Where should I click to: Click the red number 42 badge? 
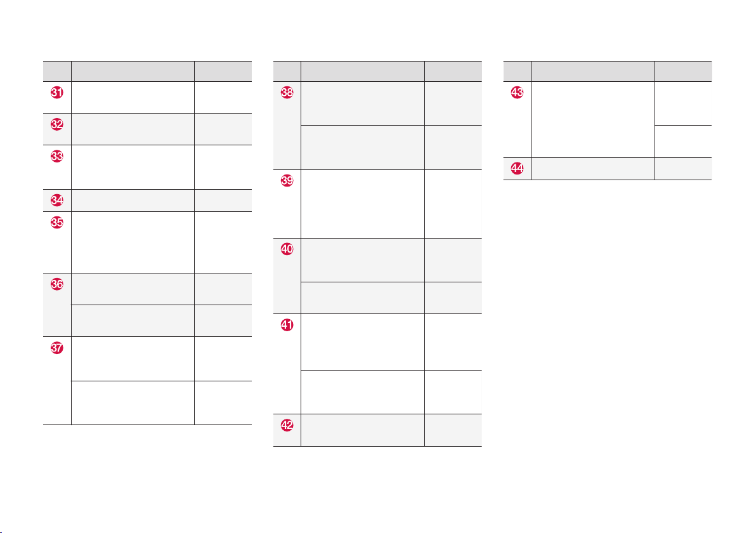click(x=287, y=425)
